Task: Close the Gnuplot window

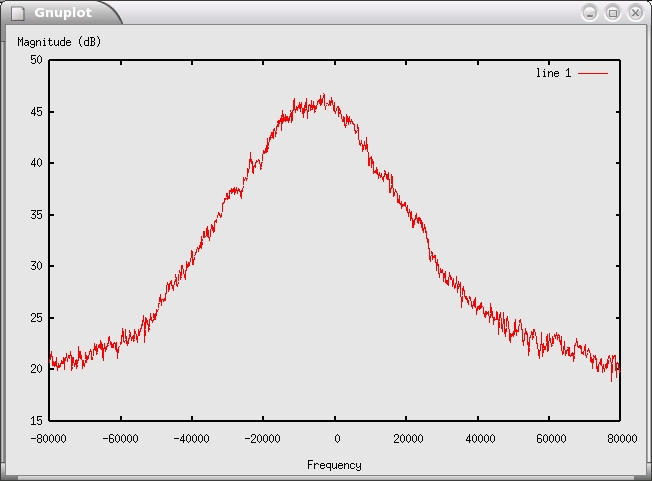Action: (635, 12)
